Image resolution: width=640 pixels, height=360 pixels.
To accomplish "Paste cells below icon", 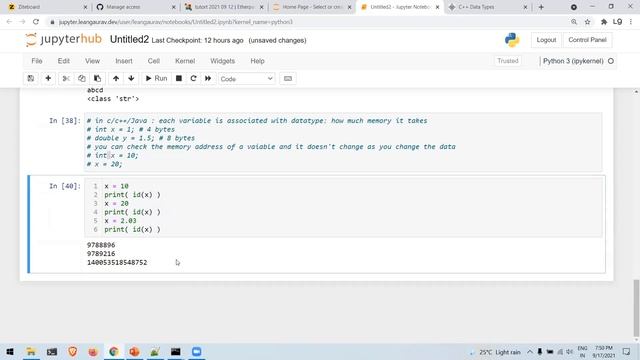I will click(x=98, y=78).
